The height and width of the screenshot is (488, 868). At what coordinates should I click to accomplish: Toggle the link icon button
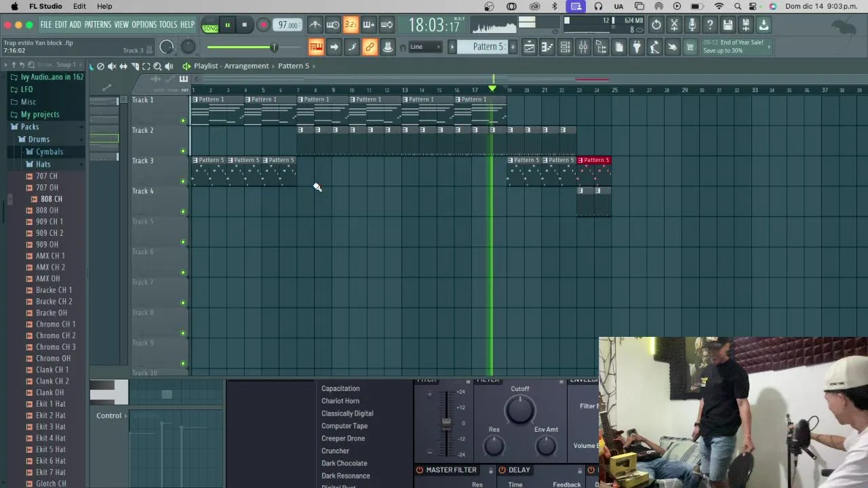[x=370, y=47]
